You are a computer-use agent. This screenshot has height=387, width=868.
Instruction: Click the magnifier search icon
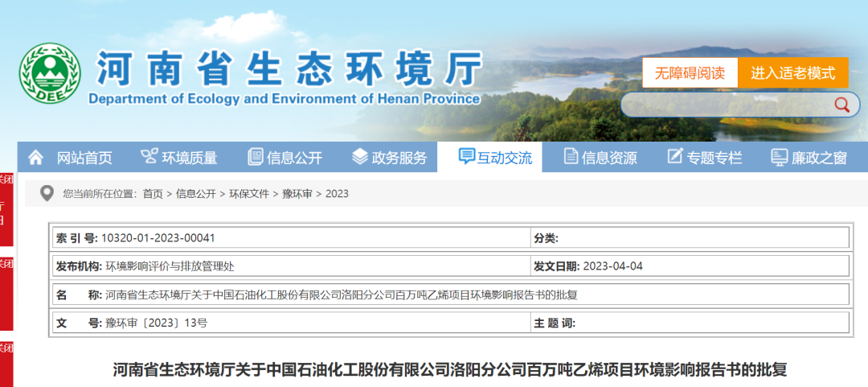click(x=841, y=105)
